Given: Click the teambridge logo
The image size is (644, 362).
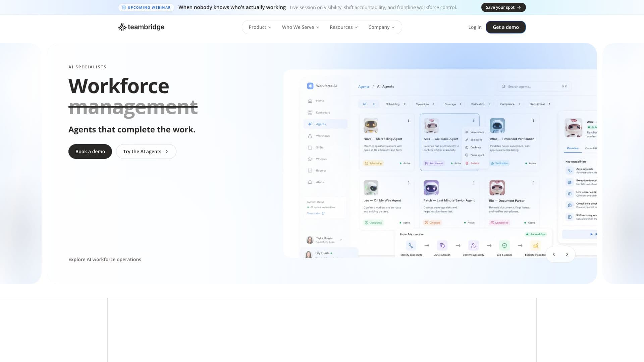Looking at the screenshot, I should (141, 27).
